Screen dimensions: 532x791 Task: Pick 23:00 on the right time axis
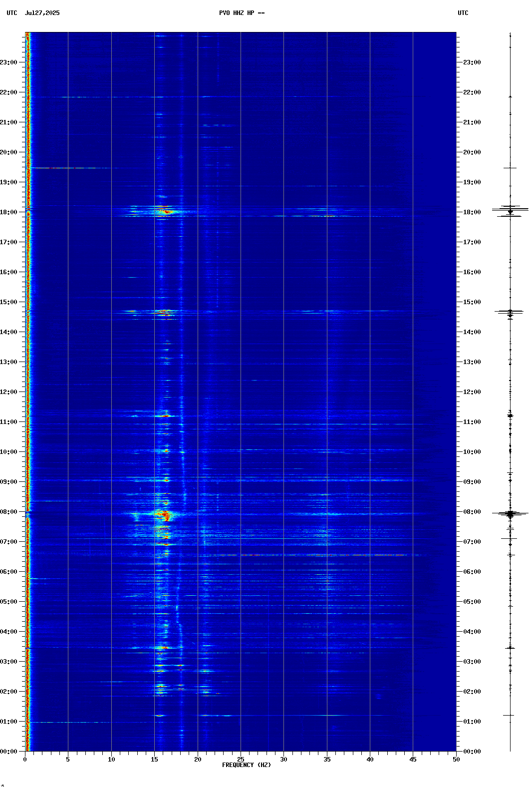pos(472,62)
